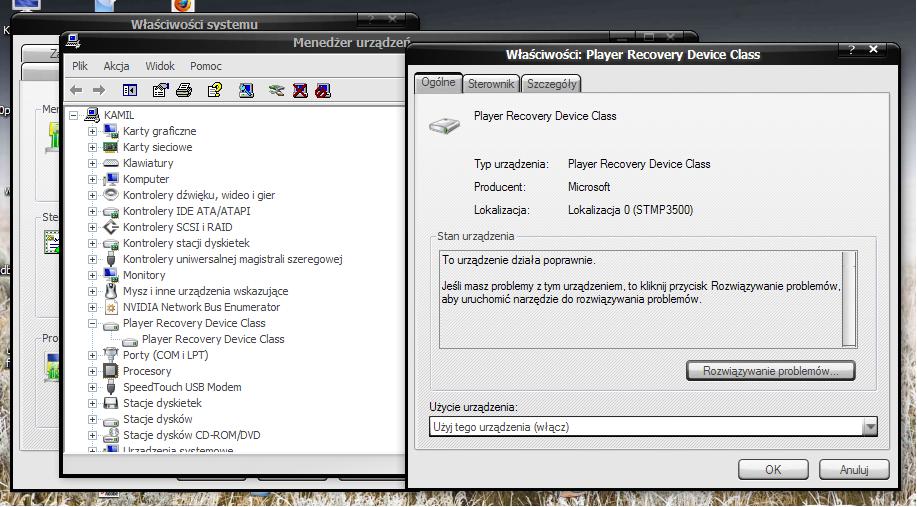
Task: Click the Procesory processor icon
Action: pyautogui.click(x=111, y=371)
